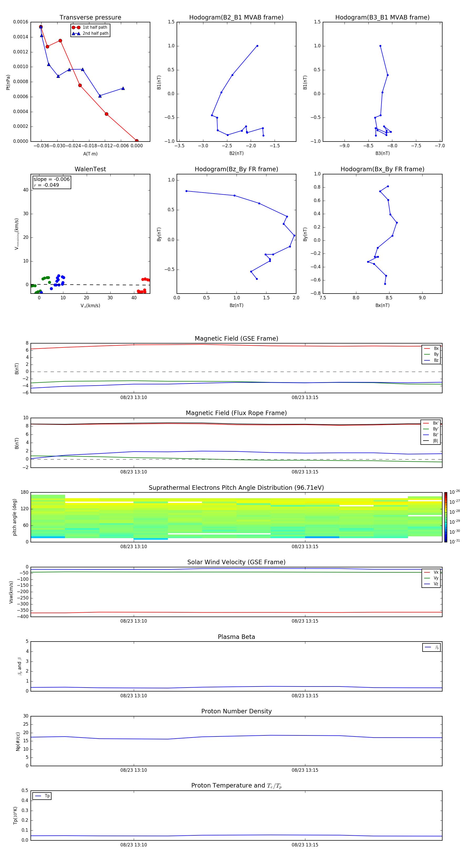Viewport: 473px width, 868px height.
Task: Click the 'By' entry in GSE legend
Action: (431, 354)
